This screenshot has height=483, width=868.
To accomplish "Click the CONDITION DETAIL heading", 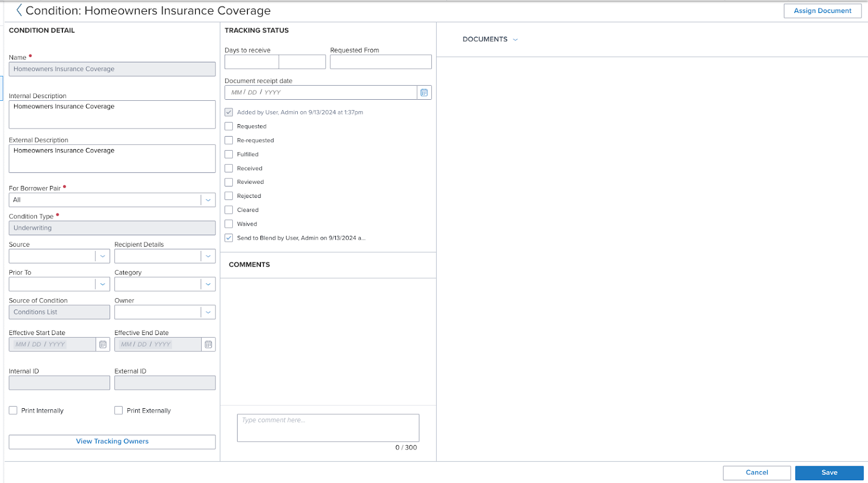I will pos(42,30).
